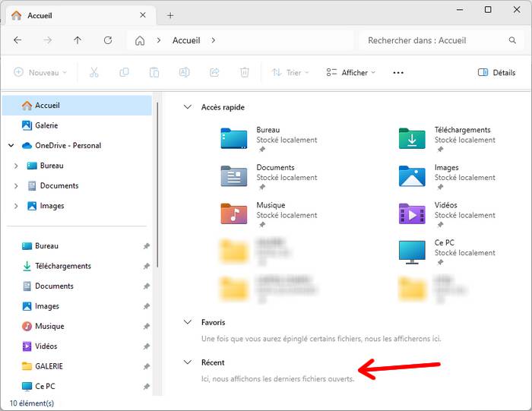532x411 pixels.
Task: Open pinned Vidéos in sidebar
Action: pyautogui.click(x=46, y=346)
